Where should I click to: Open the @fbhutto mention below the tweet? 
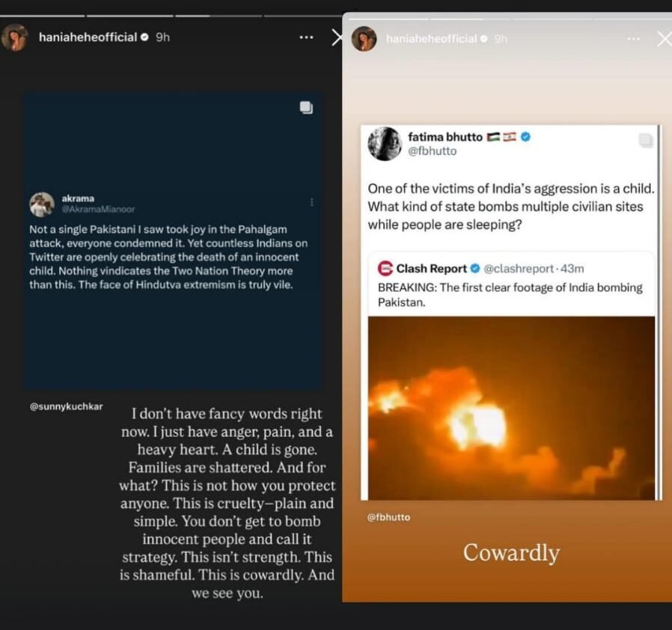coord(388,517)
